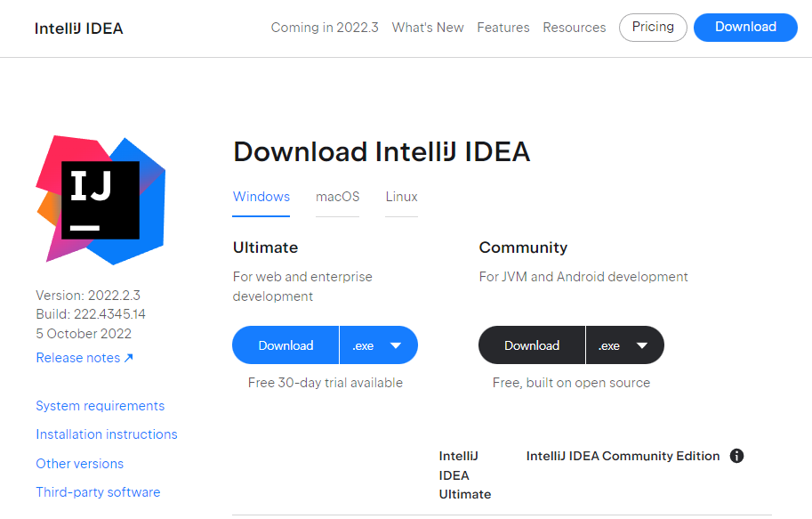
Task: Click the 'Version: 2022.2.3' text
Action: coord(88,296)
